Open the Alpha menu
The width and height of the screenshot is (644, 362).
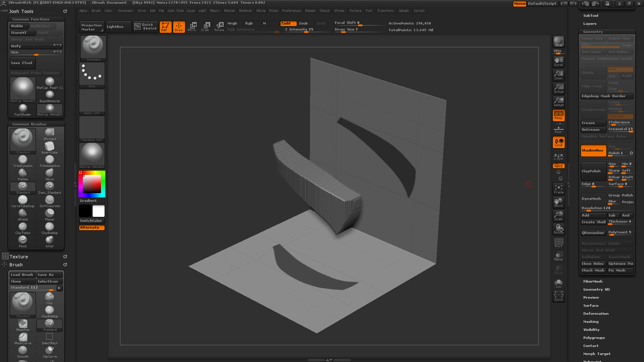[x=83, y=11]
